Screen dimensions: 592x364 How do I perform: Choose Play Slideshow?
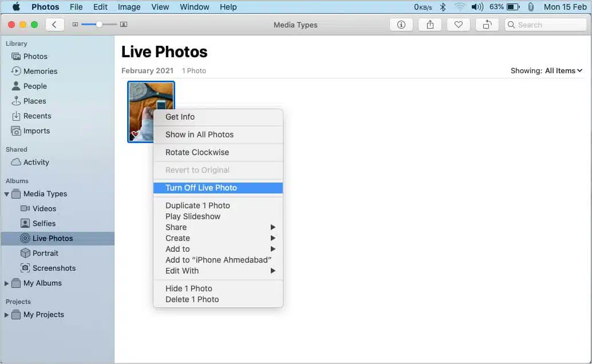[x=218, y=216]
